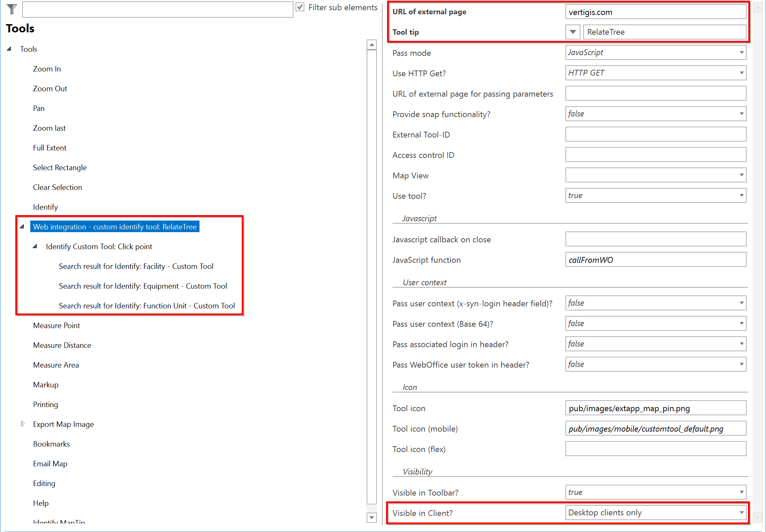
Task: Select the Email Map tree item
Action: (x=50, y=463)
